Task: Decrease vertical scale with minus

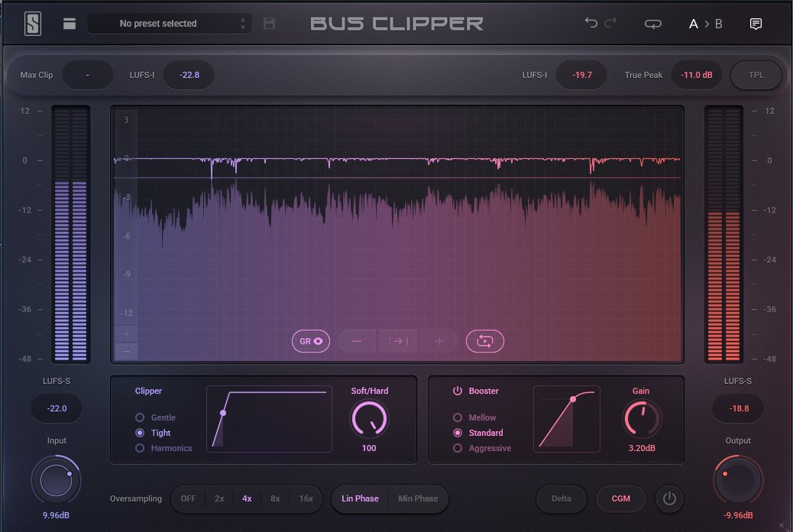Action: point(126,351)
